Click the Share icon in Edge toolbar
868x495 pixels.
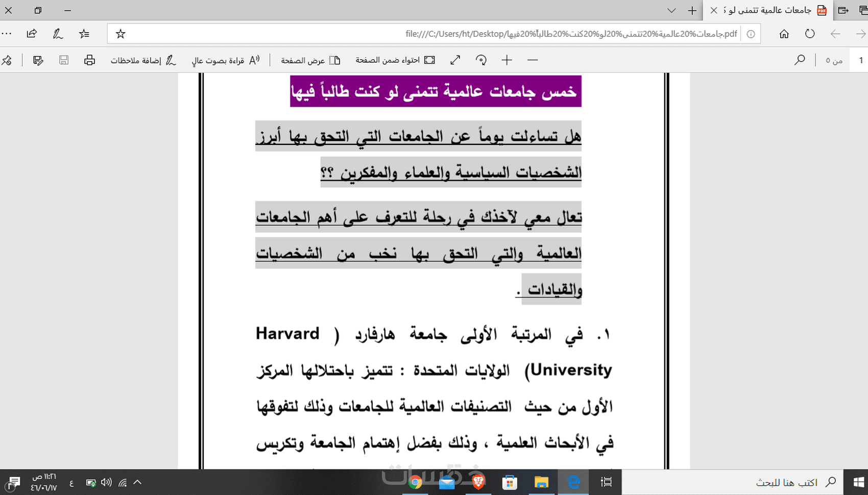(32, 34)
